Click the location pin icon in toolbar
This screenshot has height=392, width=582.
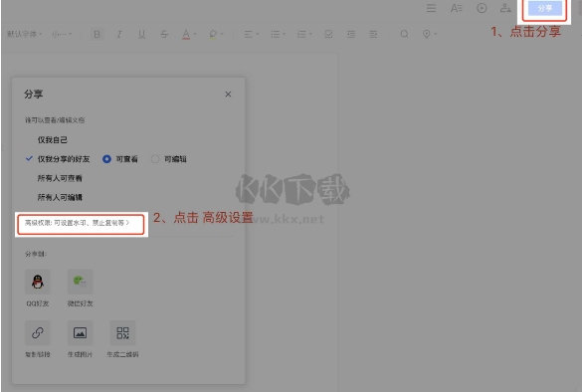click(x=427, y=34)
